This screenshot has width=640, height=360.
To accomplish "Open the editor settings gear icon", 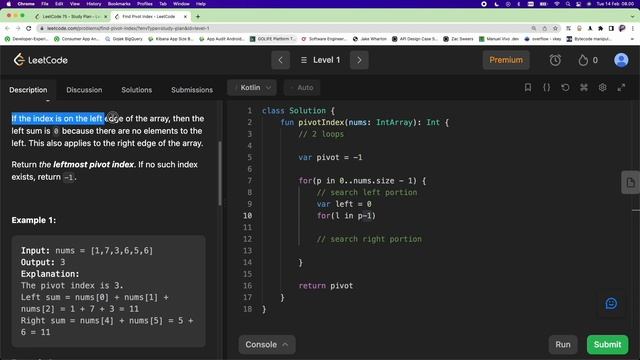I will click(x=602, y=87).
